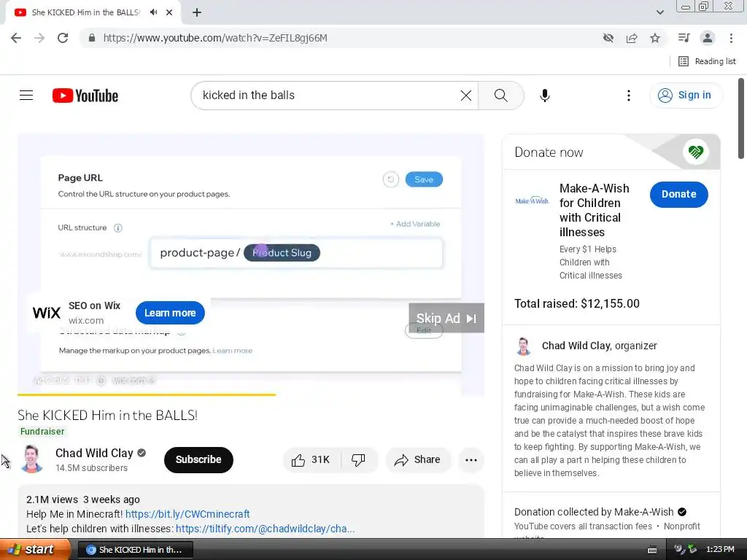747x560 pixels.
Task: Close the YouTube browser tab
Action: coord(169,12)
